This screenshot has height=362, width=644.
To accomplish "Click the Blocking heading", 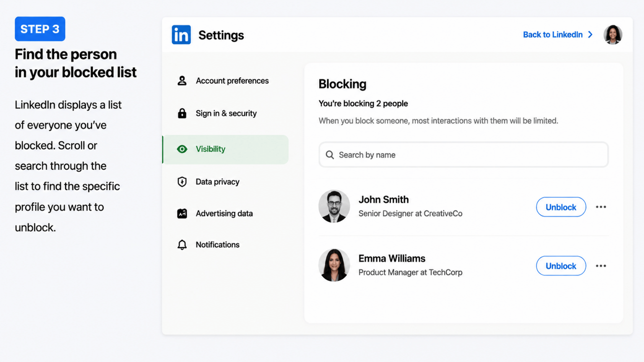I will click(342, 84).
